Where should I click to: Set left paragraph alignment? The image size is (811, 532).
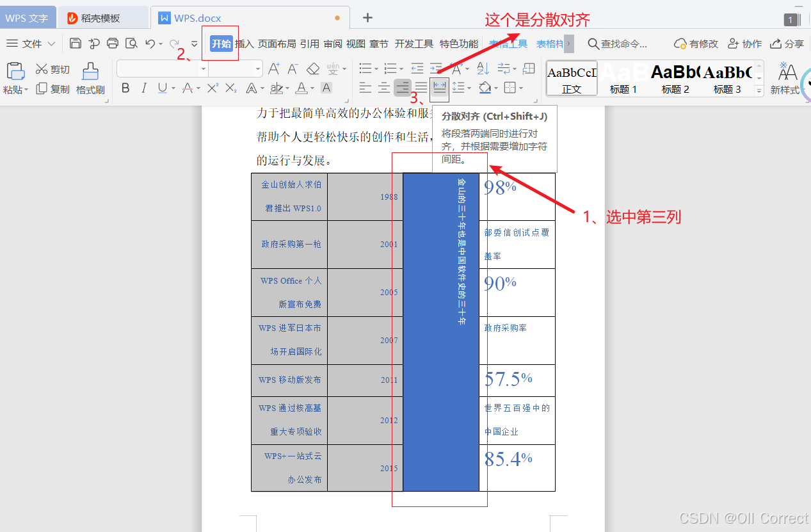point(365,88)
